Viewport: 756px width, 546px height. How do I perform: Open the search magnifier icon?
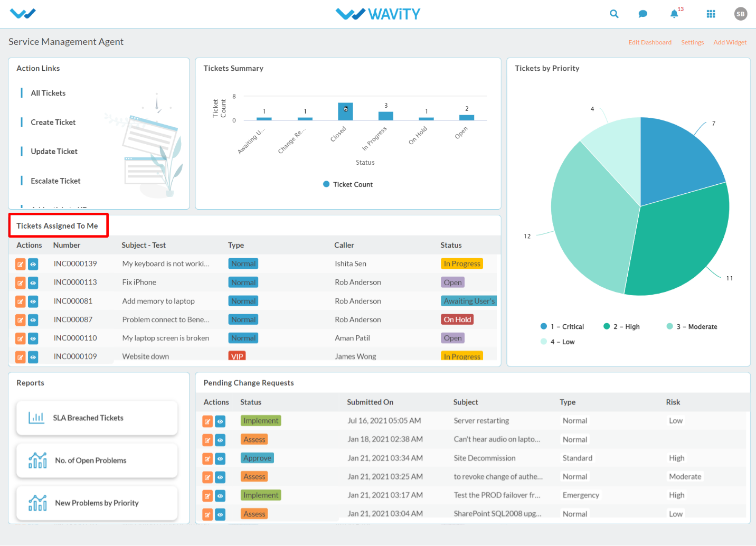tap(614, 14)
